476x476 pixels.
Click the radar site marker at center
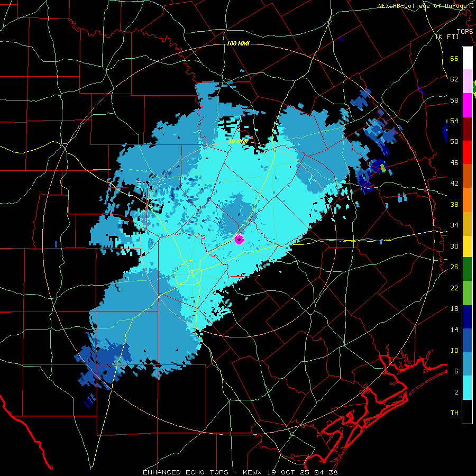point(240,240)
